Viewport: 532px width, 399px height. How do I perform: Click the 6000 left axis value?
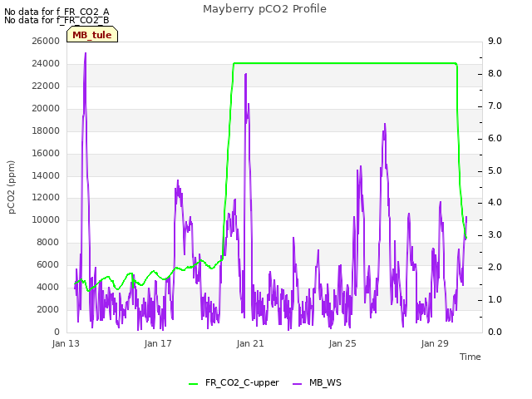click(x=48, y=264)
